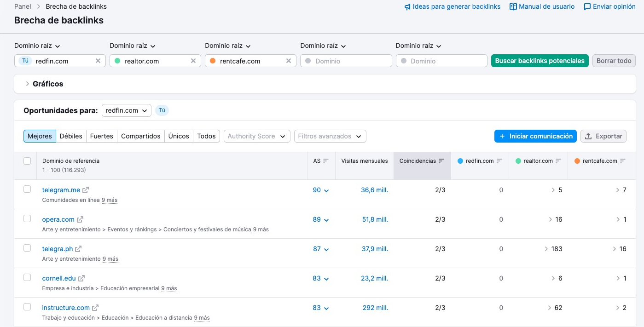Open external link icon next to telegram.me

tap(86, 190)
